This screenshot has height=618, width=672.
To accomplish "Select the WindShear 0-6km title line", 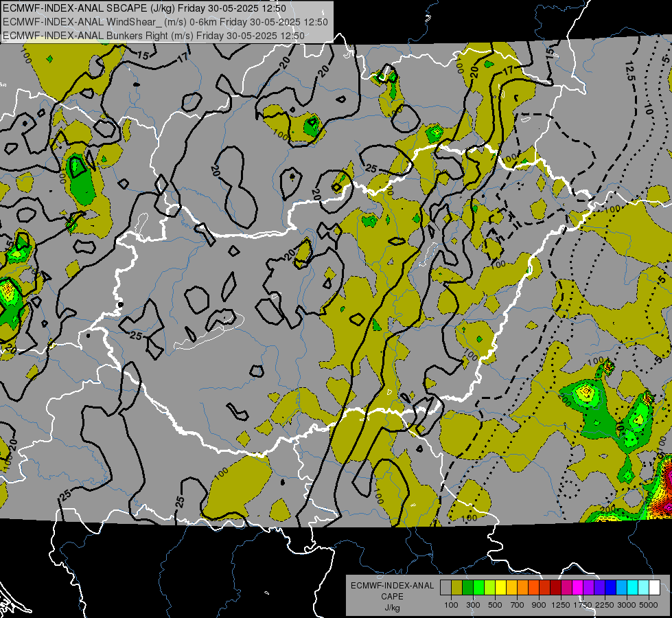I will click(x=165, y=22).
